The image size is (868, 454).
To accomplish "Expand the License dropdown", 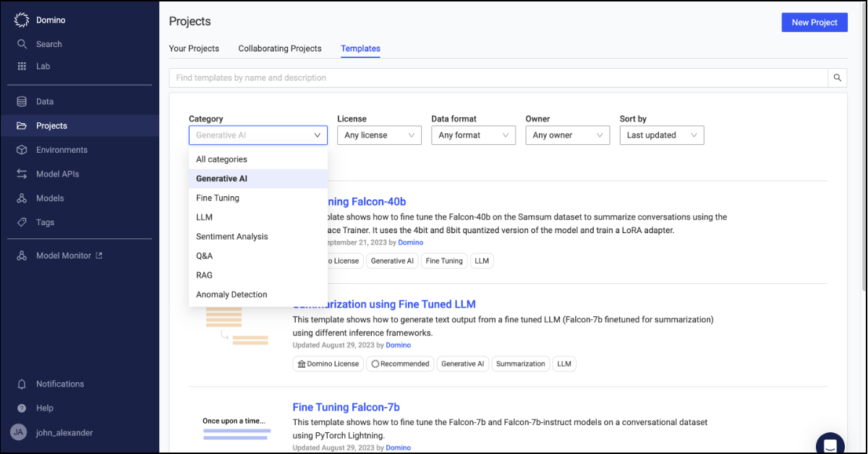I will point(379,135).
